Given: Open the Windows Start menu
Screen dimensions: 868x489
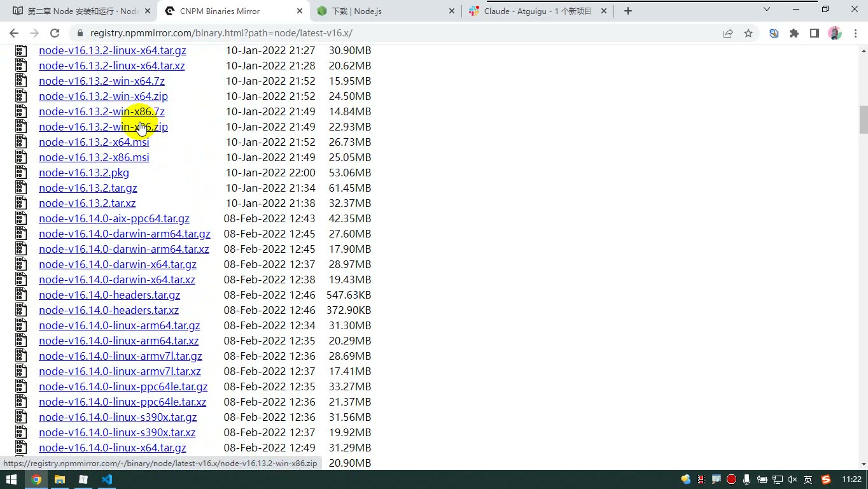Looking at the screenshot, I should coord(11,479).
